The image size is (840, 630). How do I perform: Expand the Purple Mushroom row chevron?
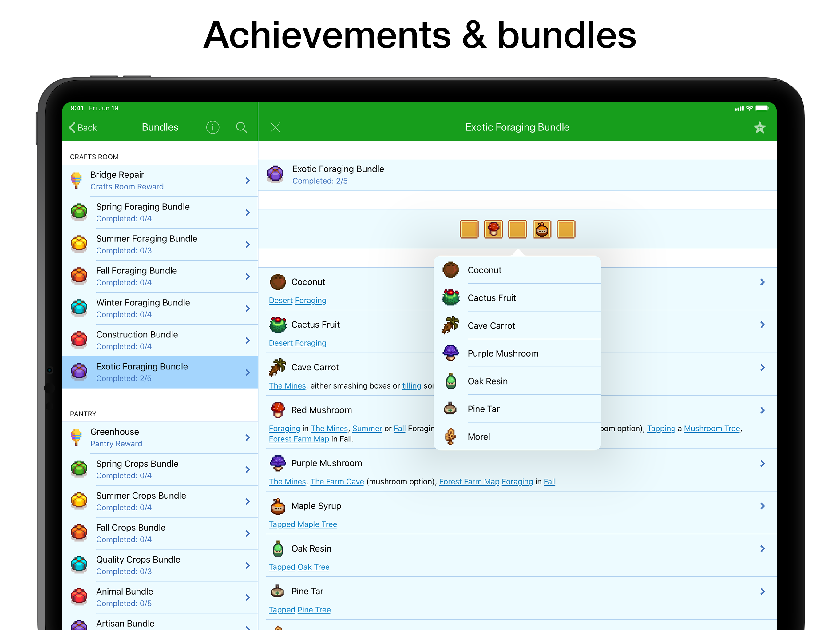point(763,463)
